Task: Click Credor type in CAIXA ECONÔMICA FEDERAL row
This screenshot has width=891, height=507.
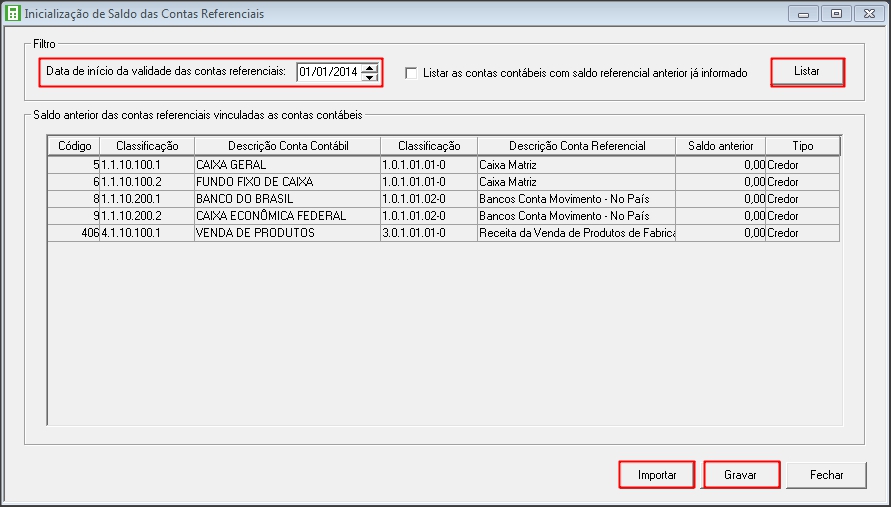Action: point(802,216)
